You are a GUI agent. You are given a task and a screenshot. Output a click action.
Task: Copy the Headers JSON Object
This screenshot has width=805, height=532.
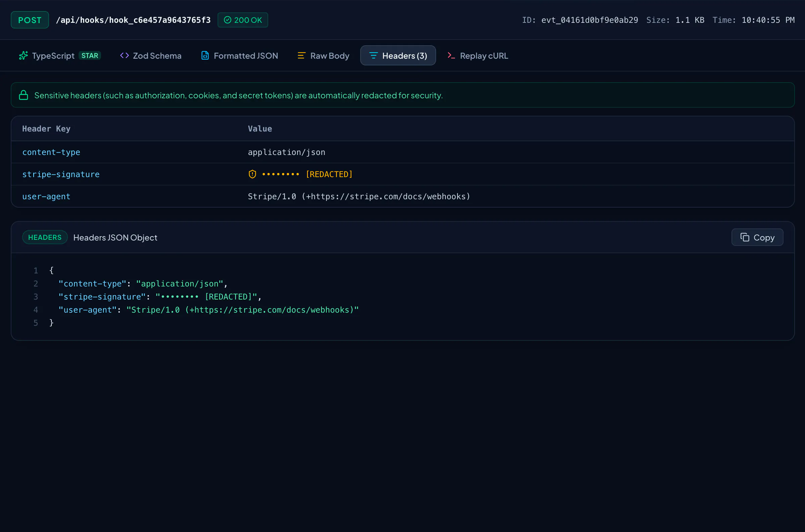pos(757,237)
